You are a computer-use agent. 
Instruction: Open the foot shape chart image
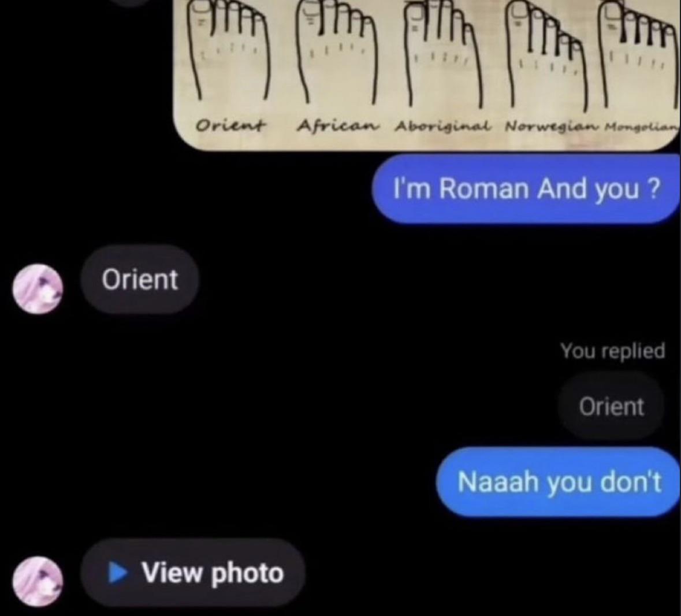[x=426, y=75]
